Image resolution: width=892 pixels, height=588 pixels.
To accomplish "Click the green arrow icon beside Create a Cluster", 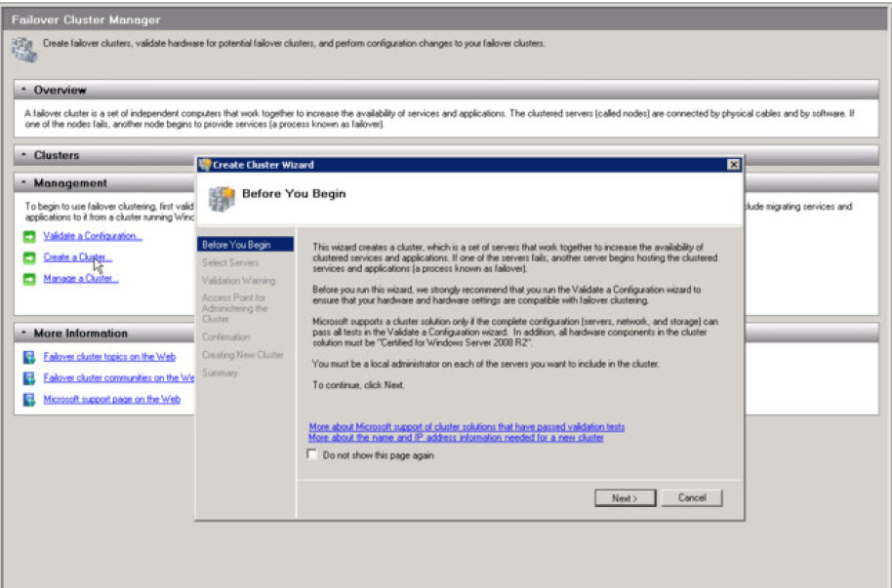I will pyautogui.click(x=29, y=258).
